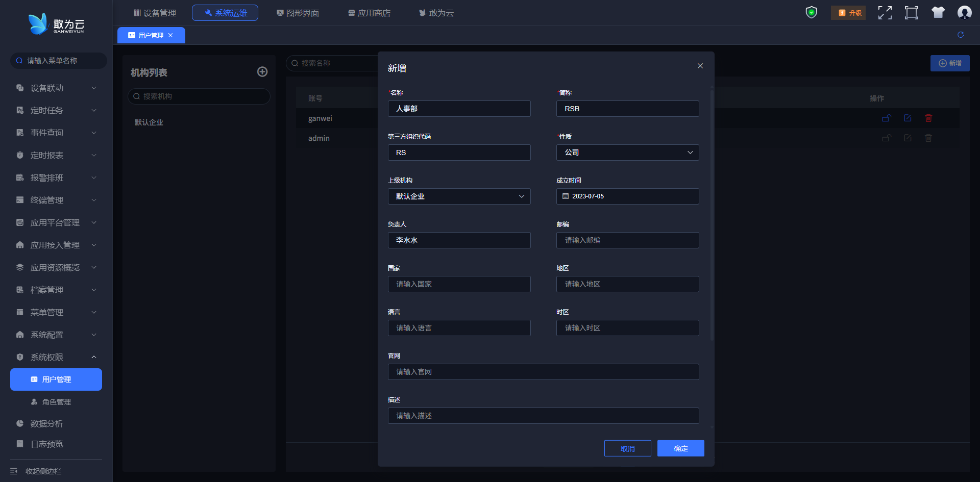Toggle fullscreen with the expand arrows icon
Image resolution: width=980 pixels, height=482 pixels.
885,13
